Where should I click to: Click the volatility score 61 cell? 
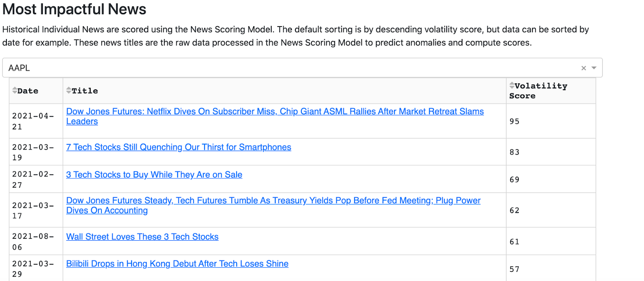tap(514, 242)
